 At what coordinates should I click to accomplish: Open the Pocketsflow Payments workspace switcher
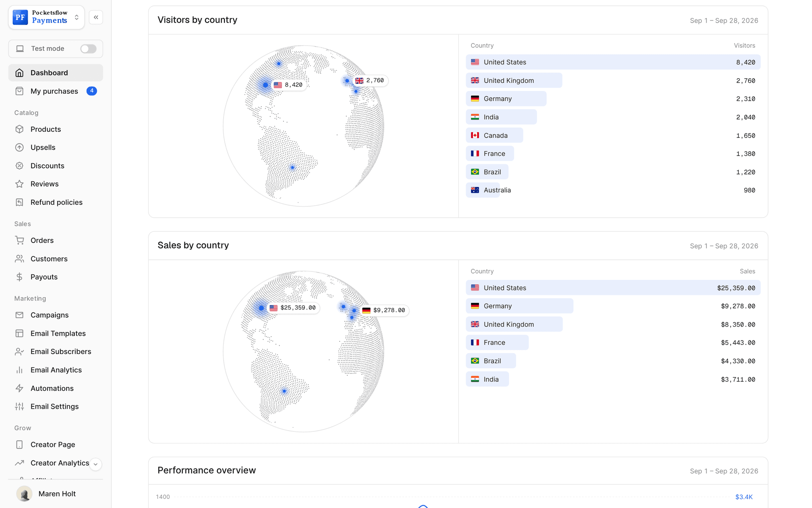coord(46,17)
